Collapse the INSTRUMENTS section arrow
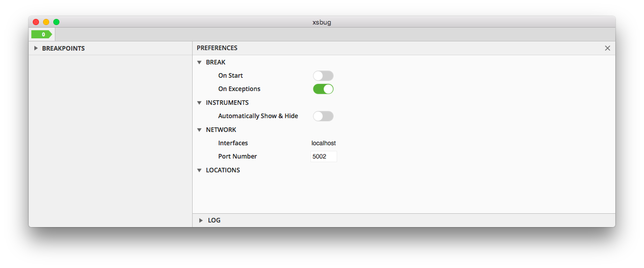644x268 pixels. tap(199, 103)
